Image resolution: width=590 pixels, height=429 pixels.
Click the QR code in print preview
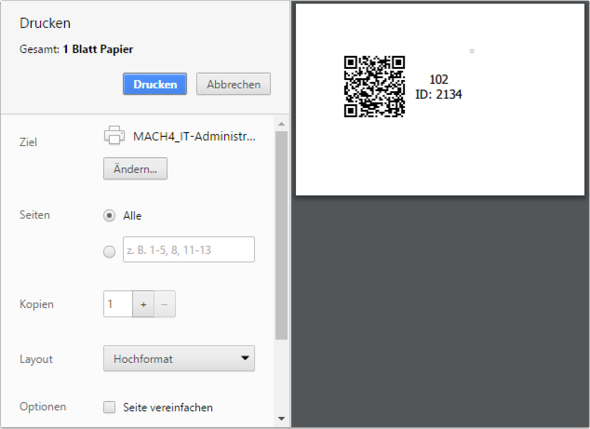tap(374, 87)
